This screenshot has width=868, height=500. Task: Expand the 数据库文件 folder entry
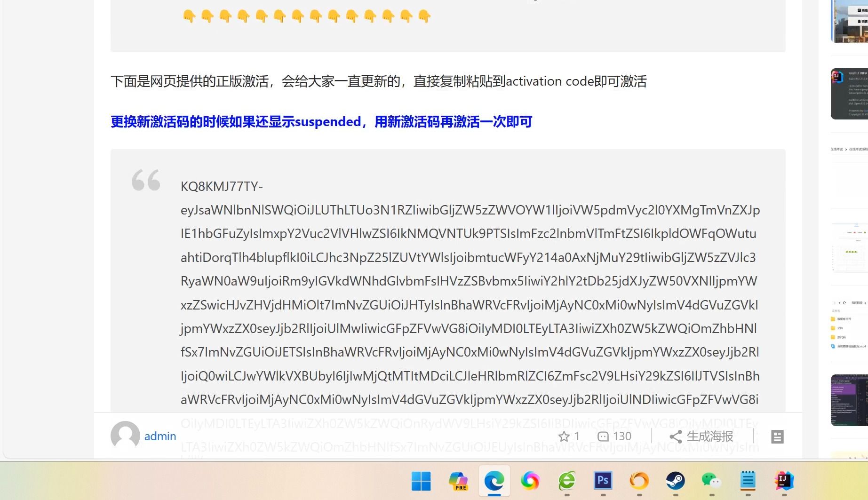844,318
